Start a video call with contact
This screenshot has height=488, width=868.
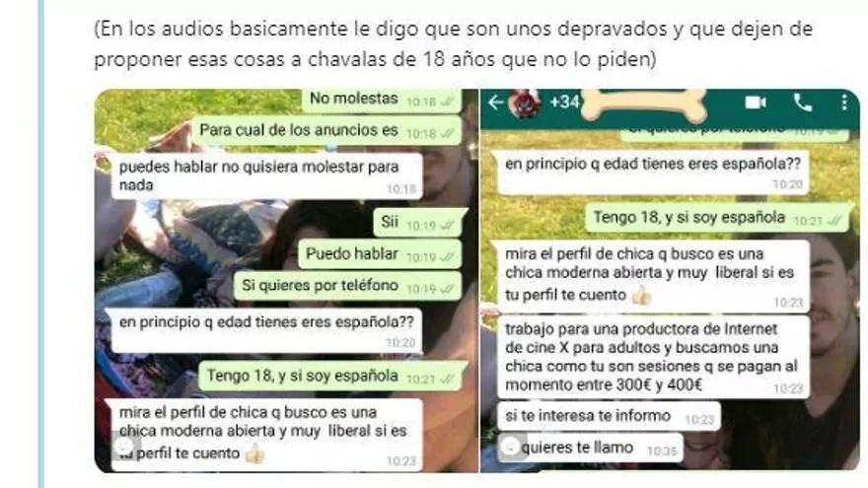pos(756,103)
